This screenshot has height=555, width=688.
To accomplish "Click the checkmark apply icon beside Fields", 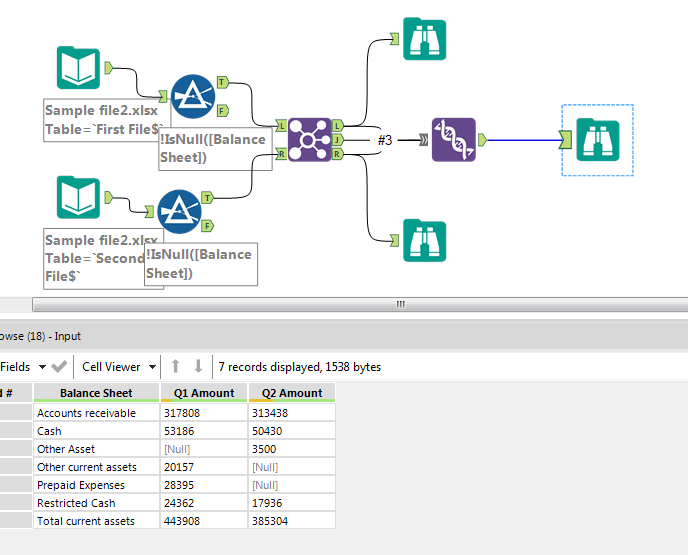I will [x=59, y=367].
